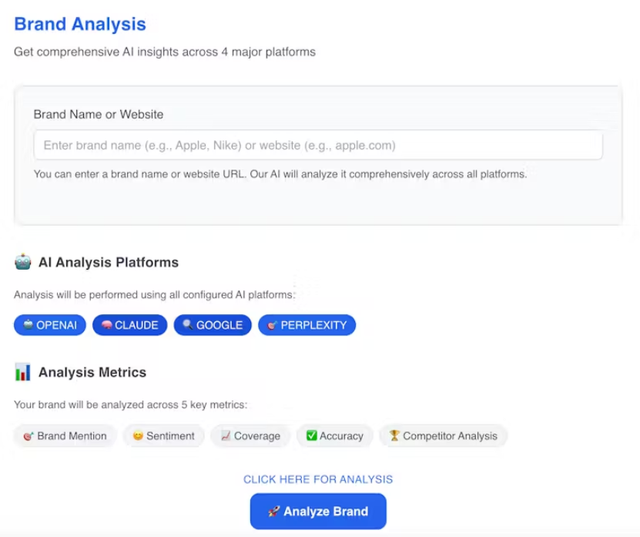Select the OPENAI platform chip

tap(50, 325)
